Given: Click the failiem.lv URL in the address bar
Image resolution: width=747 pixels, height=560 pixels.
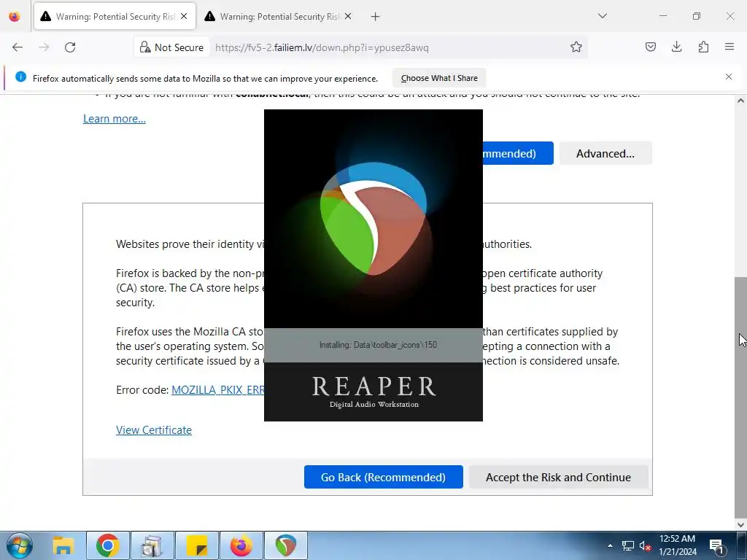Looking at the screenshot, I should click(322, 47).
